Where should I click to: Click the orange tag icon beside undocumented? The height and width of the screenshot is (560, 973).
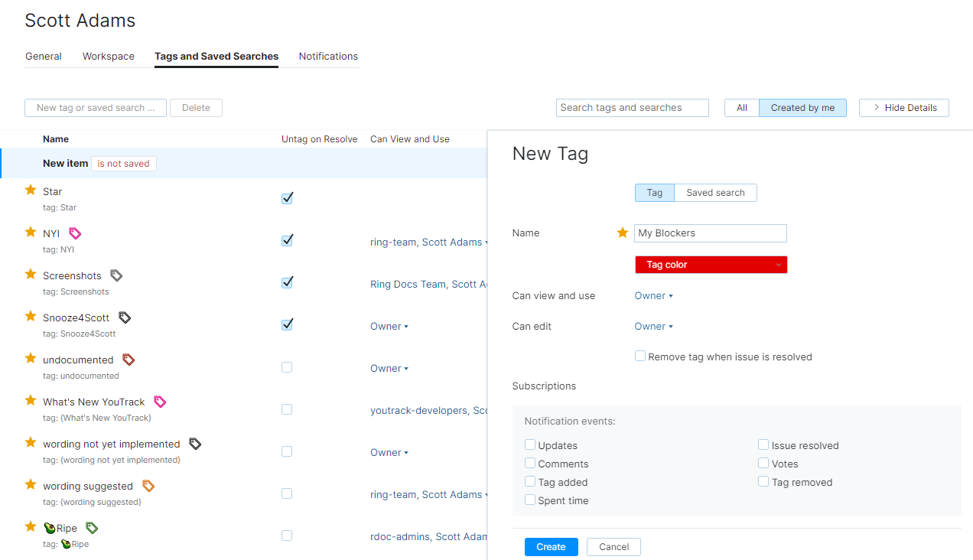(x=127, y=358)
